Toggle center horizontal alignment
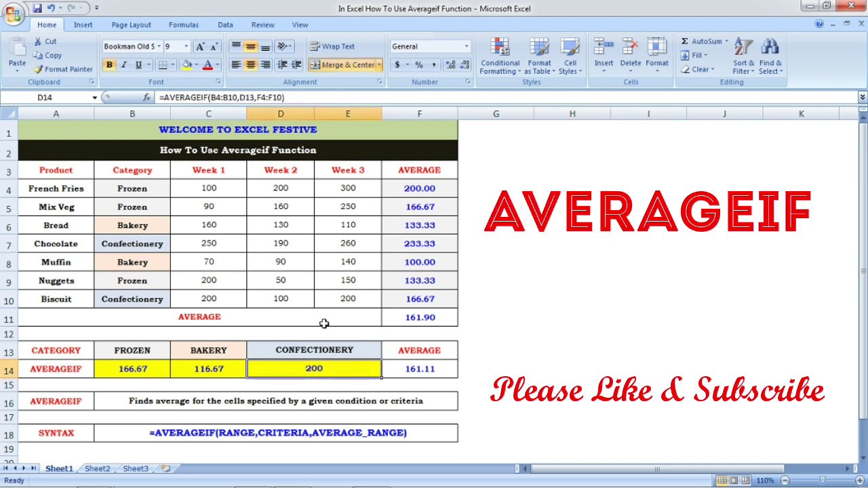The height and width of the screenshot is (488, 868). click(x=251, y=65)
